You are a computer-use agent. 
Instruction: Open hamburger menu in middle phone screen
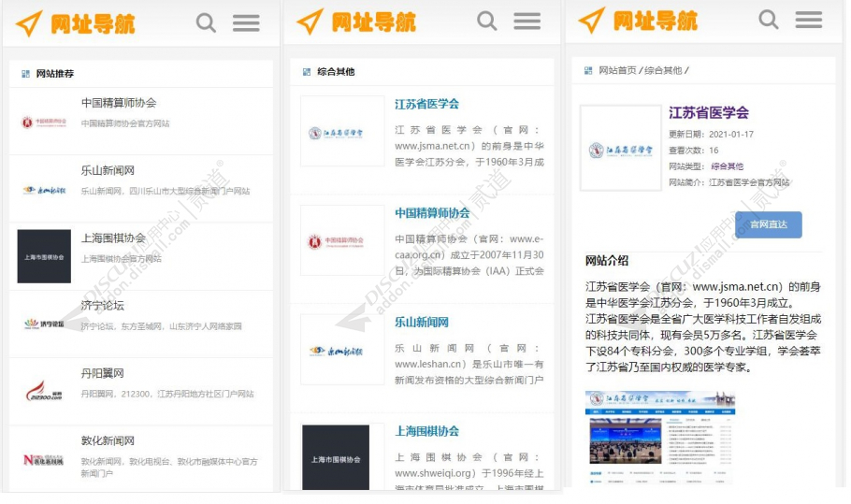pos(527,22)
